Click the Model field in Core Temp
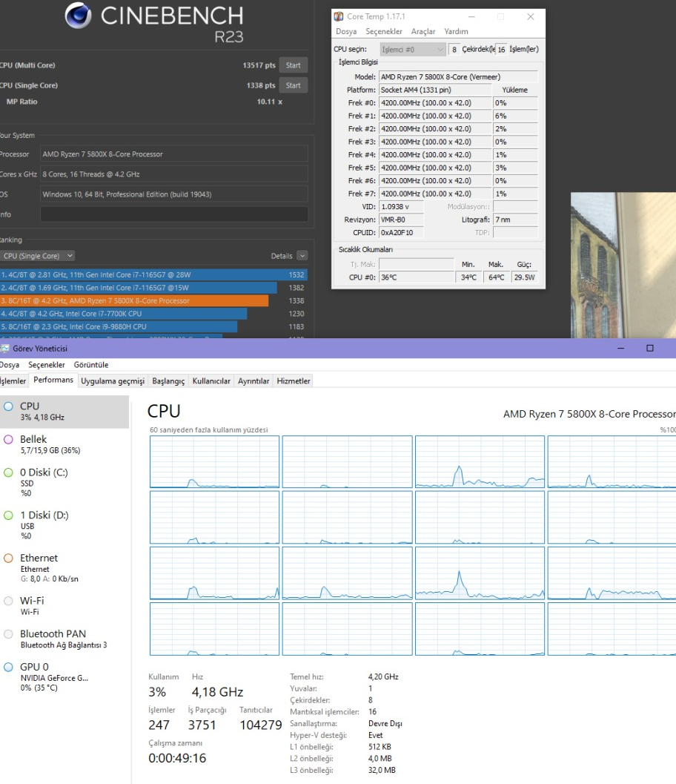The height and width of the screenshot is (784, 676). 459,77
